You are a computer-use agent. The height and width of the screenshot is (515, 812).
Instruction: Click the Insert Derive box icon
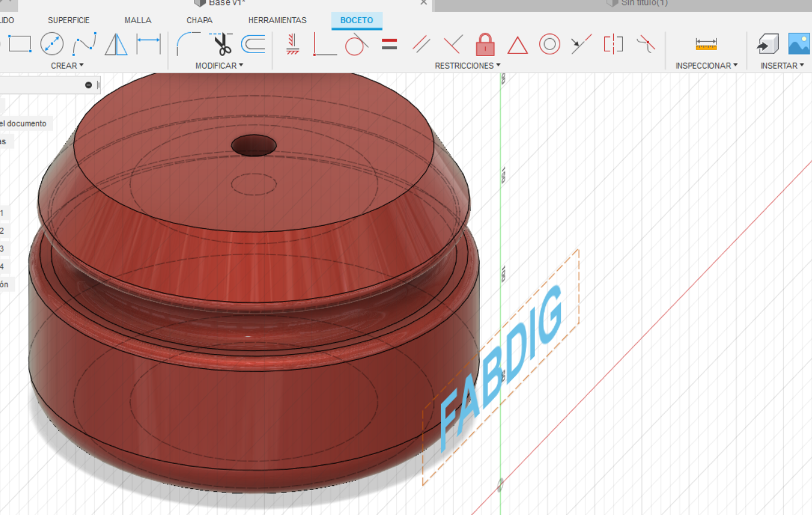(x=768, y=44)
